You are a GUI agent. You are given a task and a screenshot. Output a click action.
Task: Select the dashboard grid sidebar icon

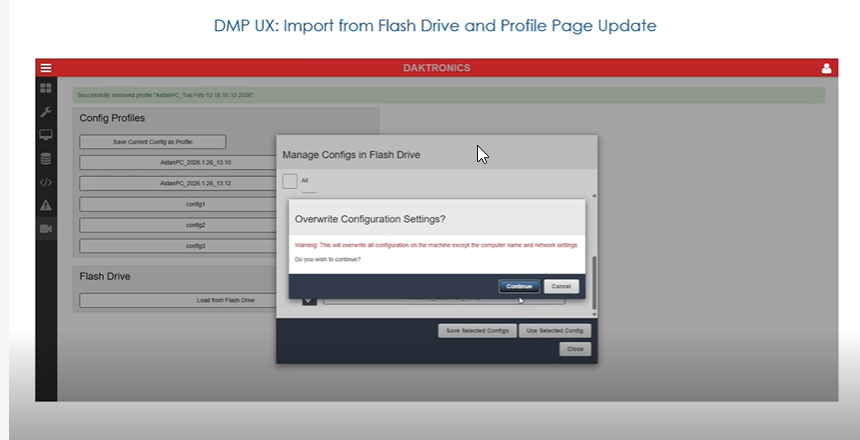point(46,88)
